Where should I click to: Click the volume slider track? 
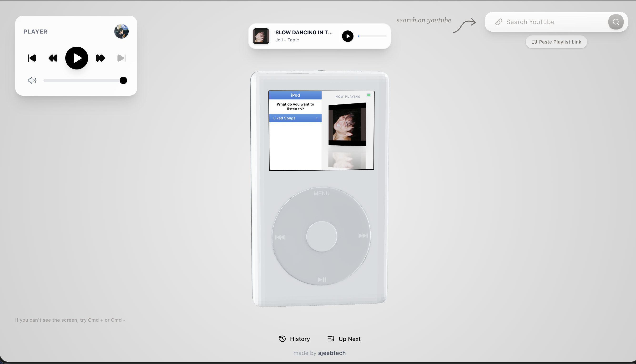[x=83, y=80]
